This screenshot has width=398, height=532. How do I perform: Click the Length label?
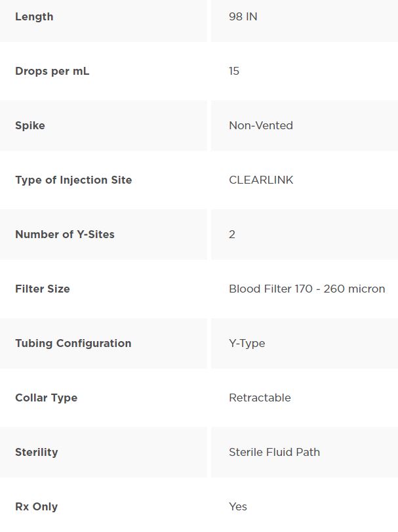(x=34, y=16)
